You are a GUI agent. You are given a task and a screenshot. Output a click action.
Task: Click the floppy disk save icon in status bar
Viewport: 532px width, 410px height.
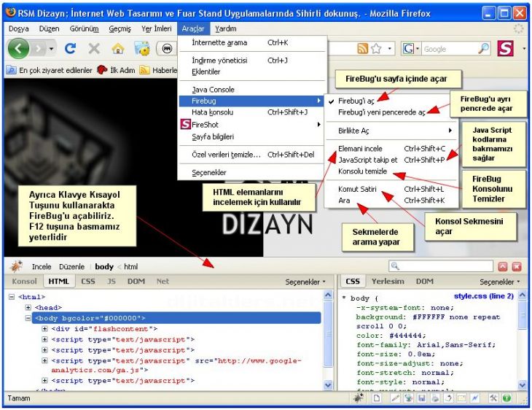pyautogui.click(x=422, y=398)
